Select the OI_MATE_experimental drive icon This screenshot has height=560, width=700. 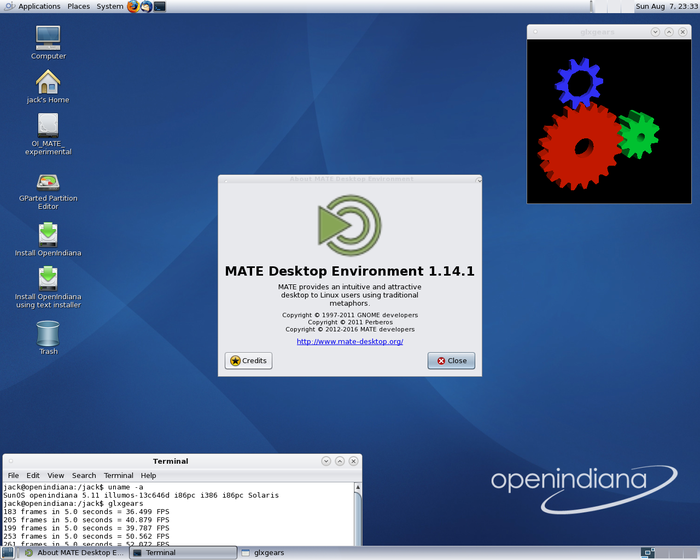(x=48, y=126)
